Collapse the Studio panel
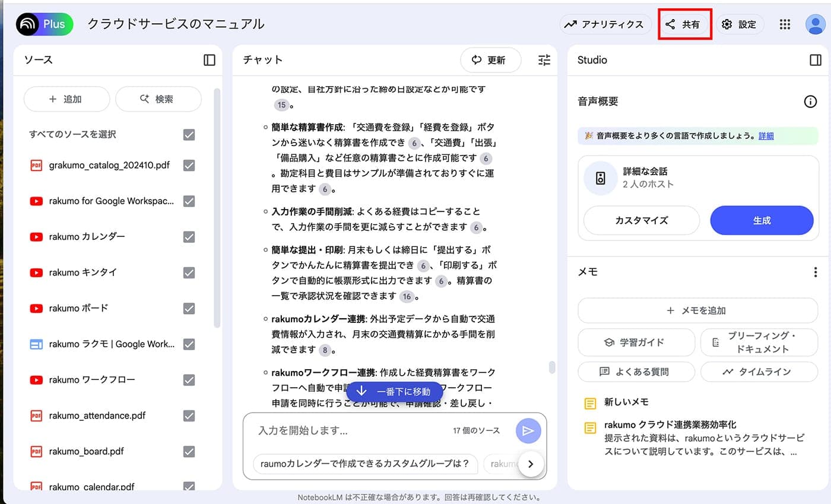The image size is (831, 504). click(816, 60)
